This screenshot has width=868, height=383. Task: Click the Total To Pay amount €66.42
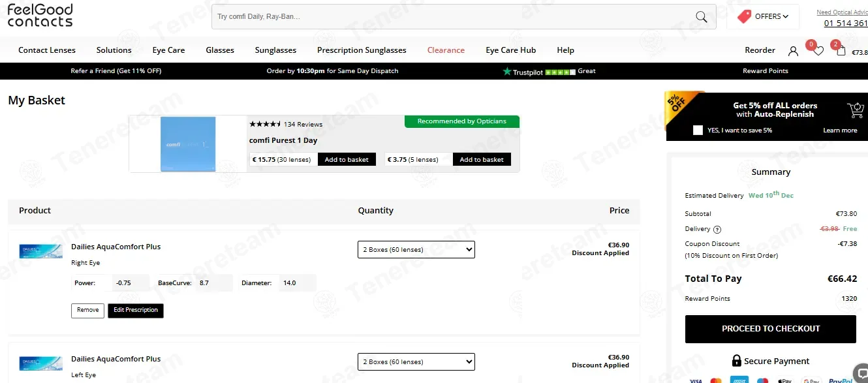(x=842, y=279)
